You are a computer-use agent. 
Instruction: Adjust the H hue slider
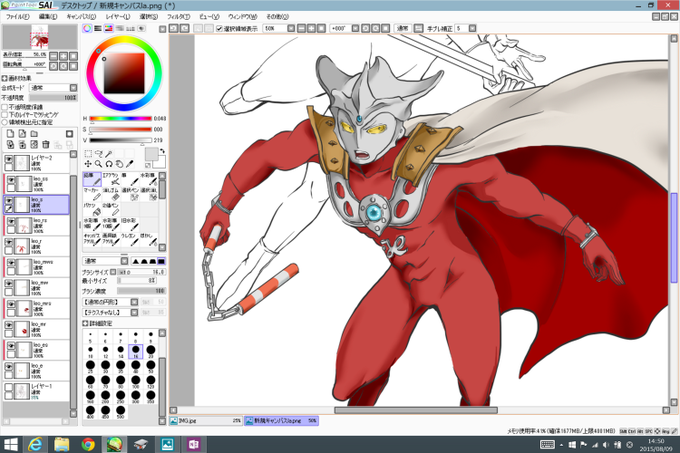(121, 118)
